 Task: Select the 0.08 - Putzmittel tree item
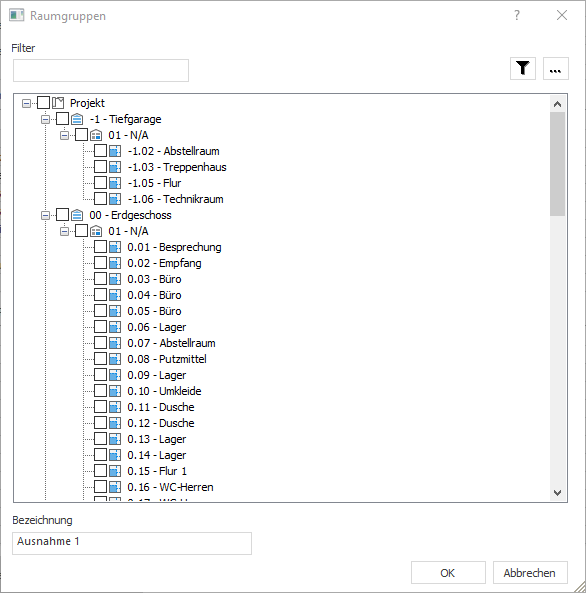click(x=167, y=359)
